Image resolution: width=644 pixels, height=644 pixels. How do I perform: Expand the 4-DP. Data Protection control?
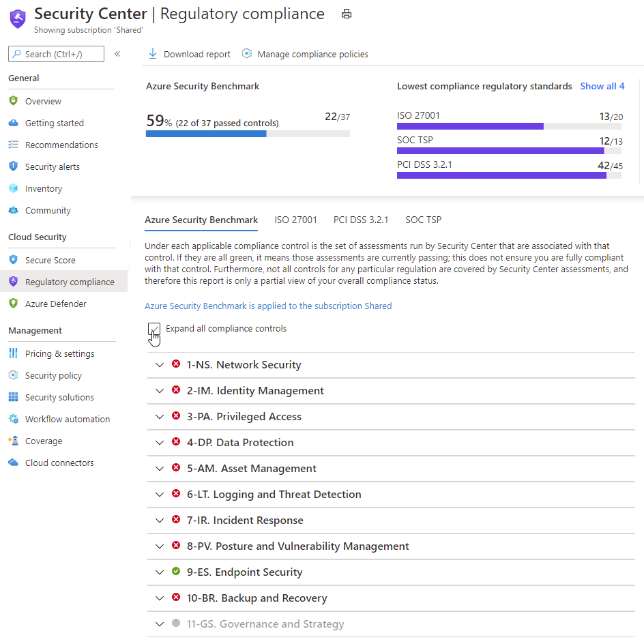coord(160,442)
